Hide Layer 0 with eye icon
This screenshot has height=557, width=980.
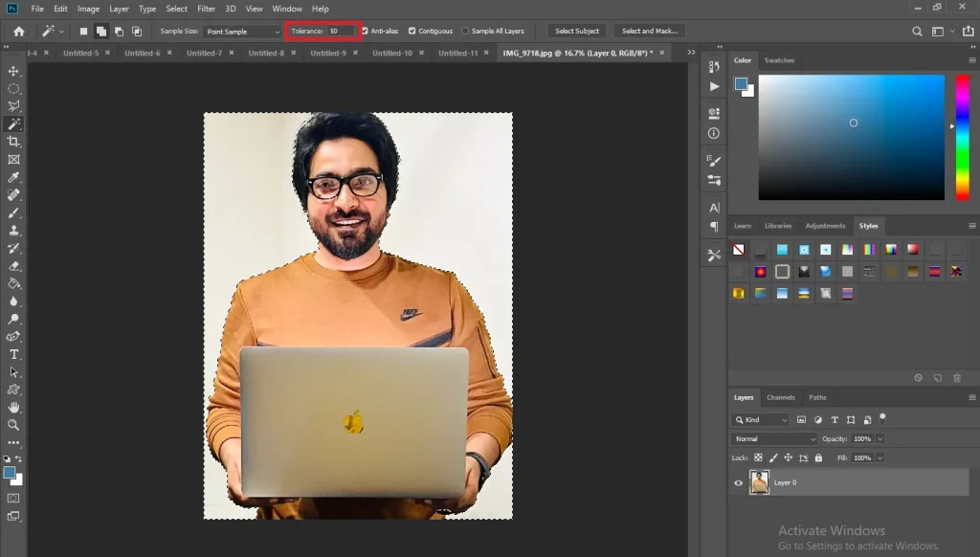738,483
